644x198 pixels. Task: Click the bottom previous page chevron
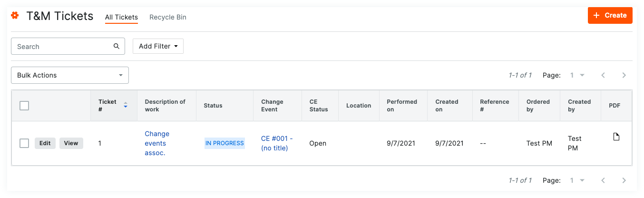tap(603, 180)
